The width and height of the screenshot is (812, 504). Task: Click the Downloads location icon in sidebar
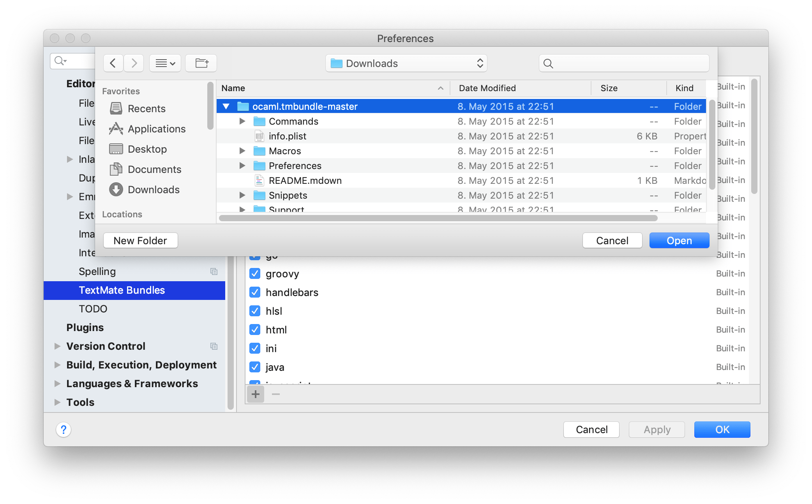pos(116,189)
